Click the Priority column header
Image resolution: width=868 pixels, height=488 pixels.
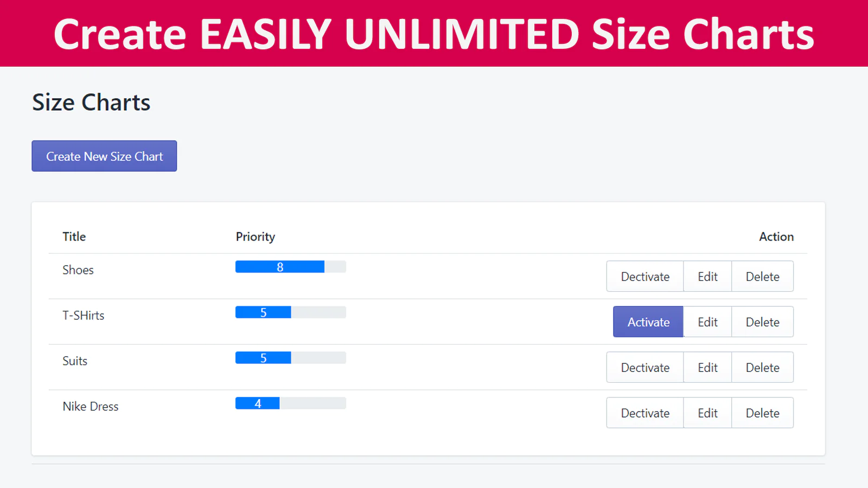coord(255,237)
